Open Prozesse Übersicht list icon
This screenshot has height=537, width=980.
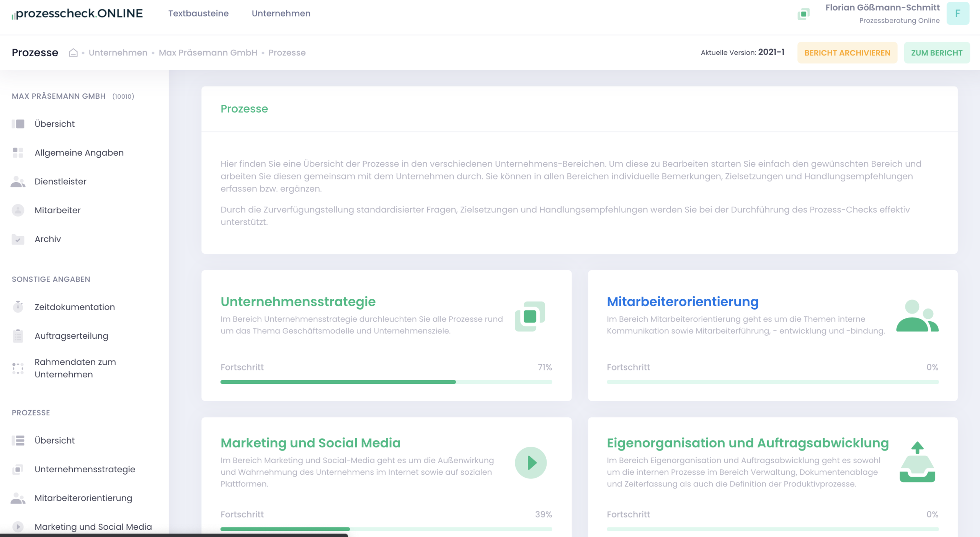[x=18, y=441]
